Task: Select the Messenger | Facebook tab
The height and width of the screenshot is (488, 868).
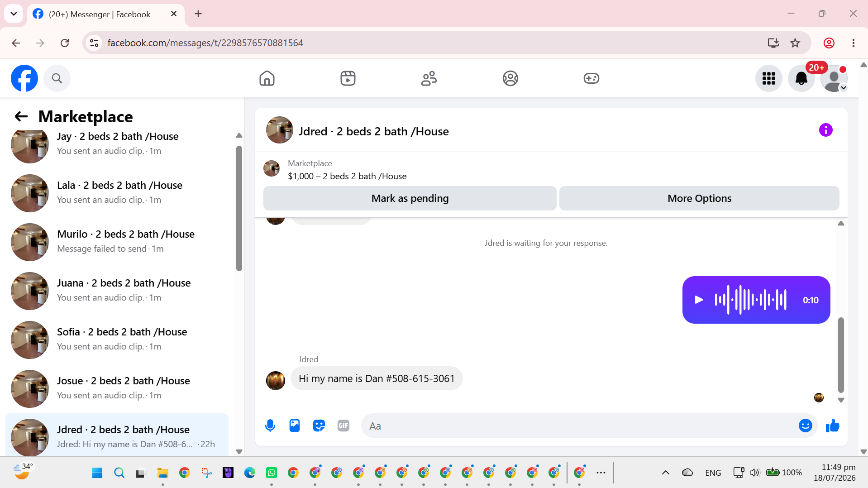Action: [x=99, y=14]
